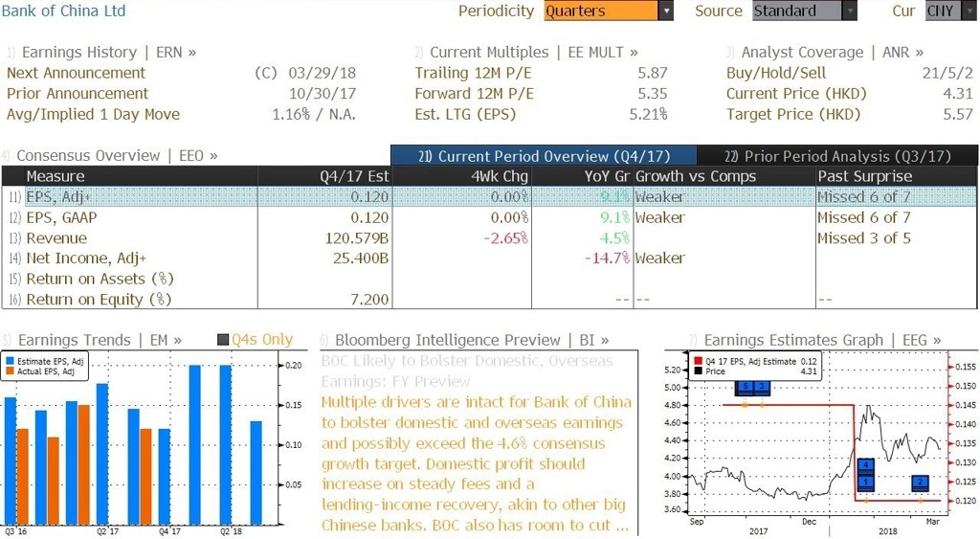Select the Revenue measure row

[489, 238]
